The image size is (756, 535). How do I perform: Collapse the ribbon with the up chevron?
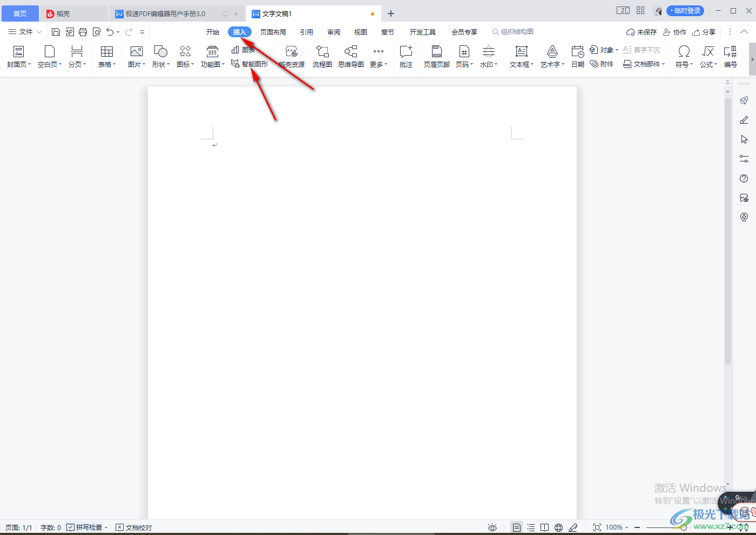click(744, 32)
